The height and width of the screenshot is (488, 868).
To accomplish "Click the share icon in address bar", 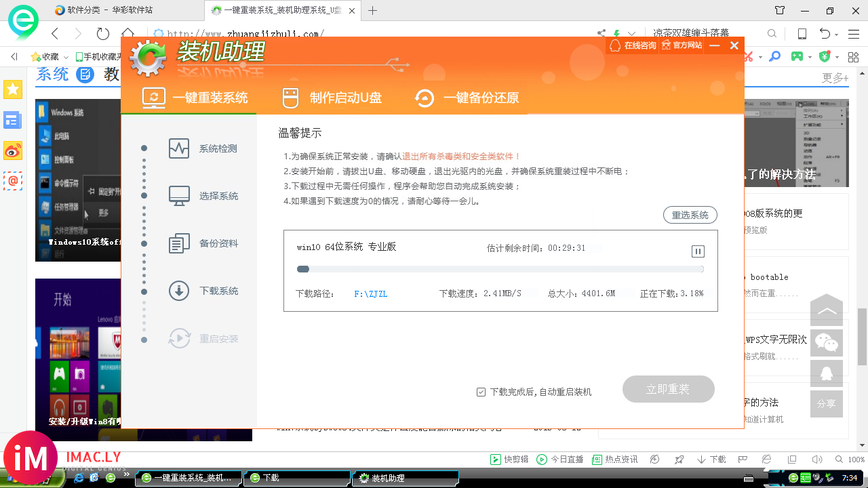I will (x=601, y=33).
